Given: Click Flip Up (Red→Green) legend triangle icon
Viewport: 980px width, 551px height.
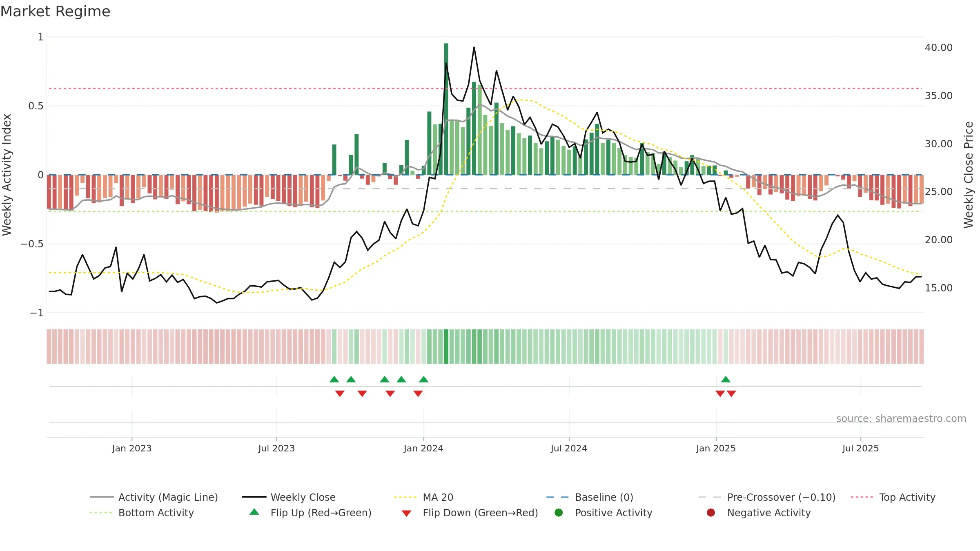Looking at the screenshot, I should pyautogui.click(x=254, y=512).
